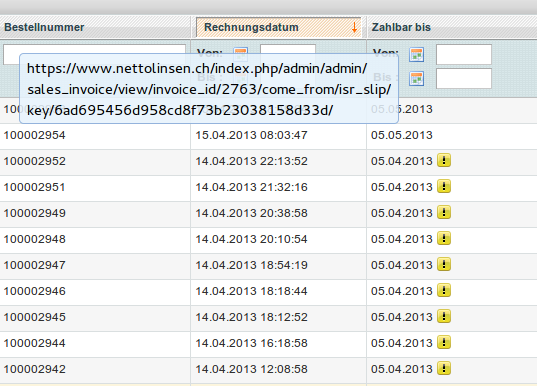Viewport: 537px width, 386px height.
Task: Click overdue warning icon for order 100002951
Action: tap(444, 187)
